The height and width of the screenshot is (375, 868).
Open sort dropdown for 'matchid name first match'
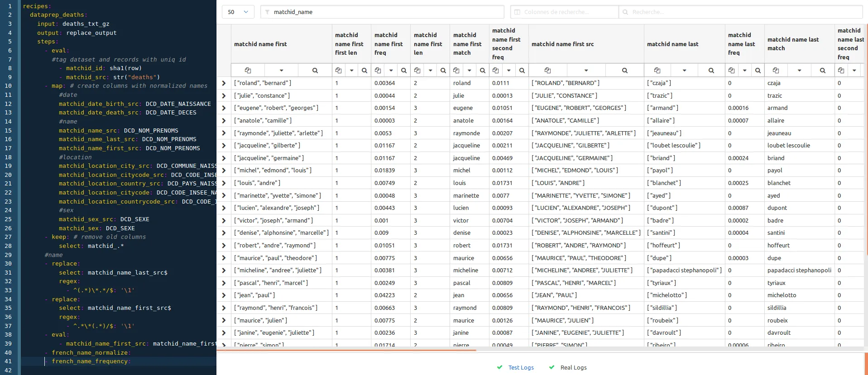[470, 70]
